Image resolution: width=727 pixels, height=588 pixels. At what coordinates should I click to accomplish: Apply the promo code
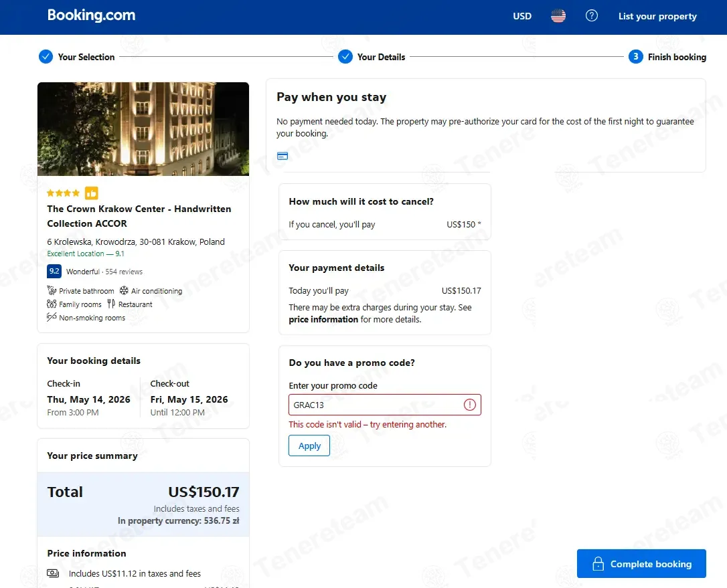pyautogui.click(x=309, y=446)
